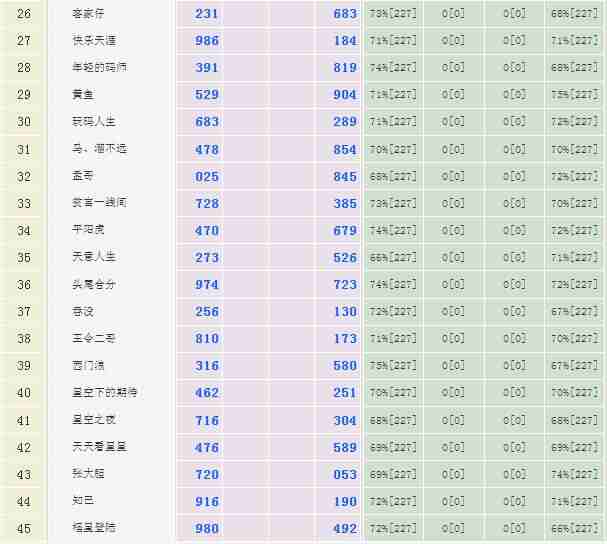Select the 星空之夜 name in row 41
This screenshot has height=544, width=607.
(94, 419)
